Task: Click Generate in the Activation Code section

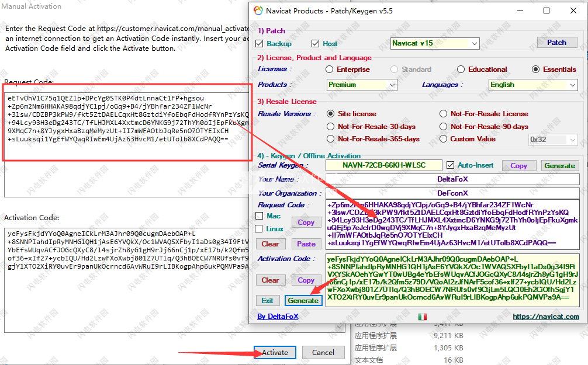Action: pyautogui.click(x=303, y=301)
